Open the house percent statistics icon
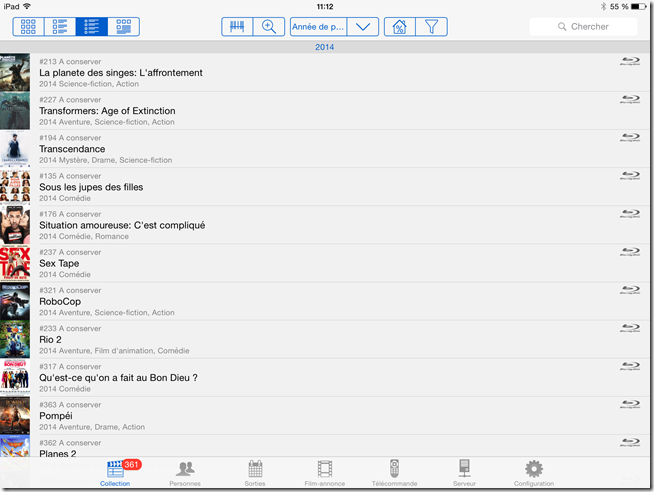The image size is (654, 492). (400, 27)
